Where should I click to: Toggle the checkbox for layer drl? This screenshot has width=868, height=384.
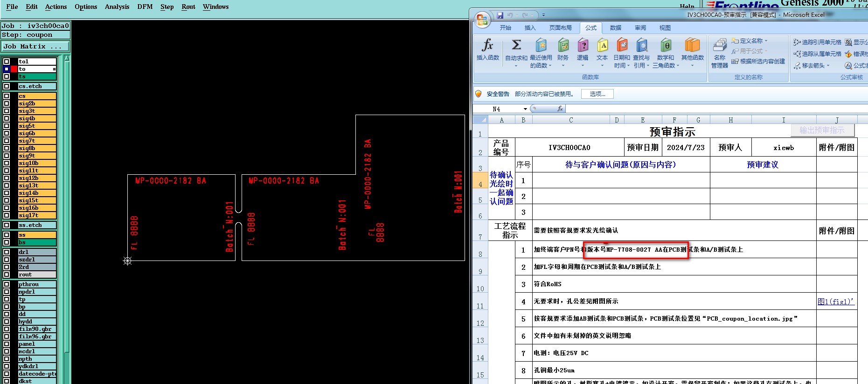click(7, 252)
